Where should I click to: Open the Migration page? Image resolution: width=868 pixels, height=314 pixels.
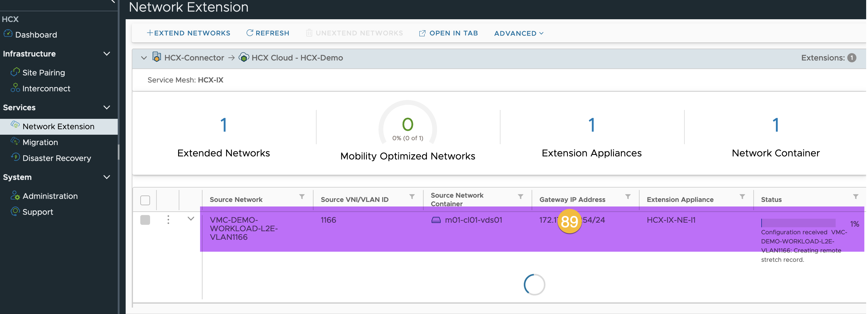click(x=40, y=142)
